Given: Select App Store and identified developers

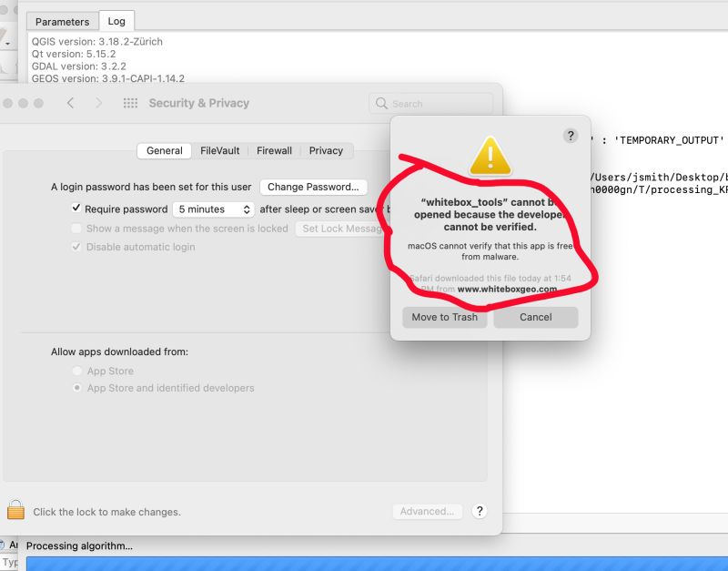Looking at the screenshot, I should pos(77,387).
